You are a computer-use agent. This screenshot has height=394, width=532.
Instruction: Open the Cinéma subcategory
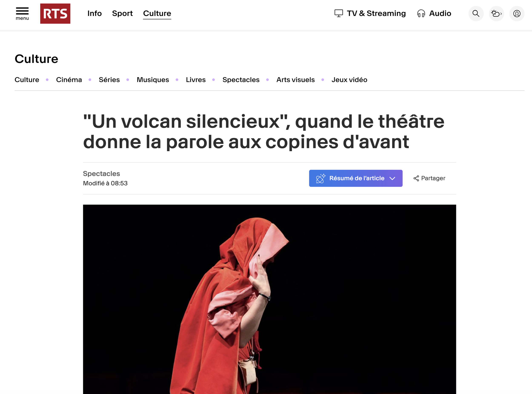(x=69, y=80)
